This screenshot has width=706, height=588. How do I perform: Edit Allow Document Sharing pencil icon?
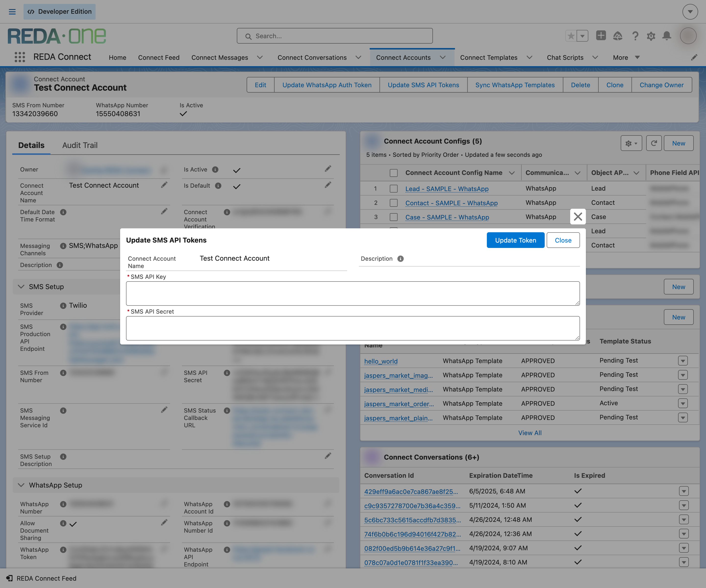click(164, 523)
